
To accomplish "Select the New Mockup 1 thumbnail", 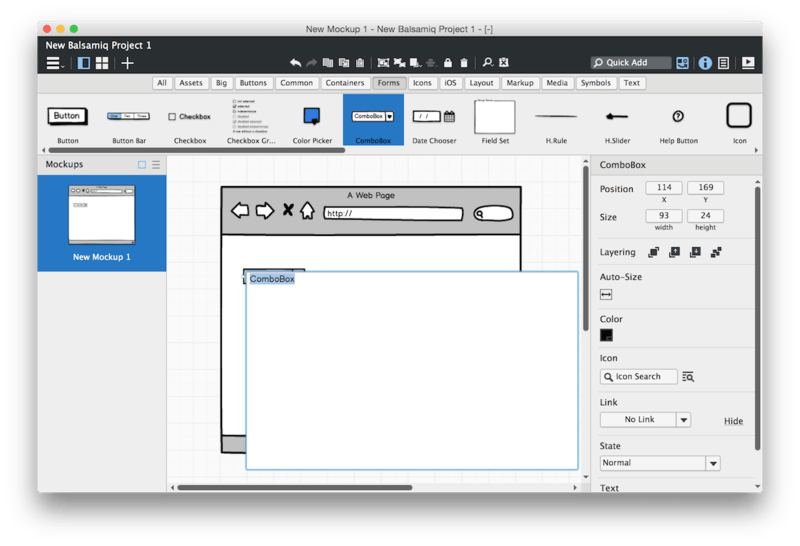I will click(101, 215).
